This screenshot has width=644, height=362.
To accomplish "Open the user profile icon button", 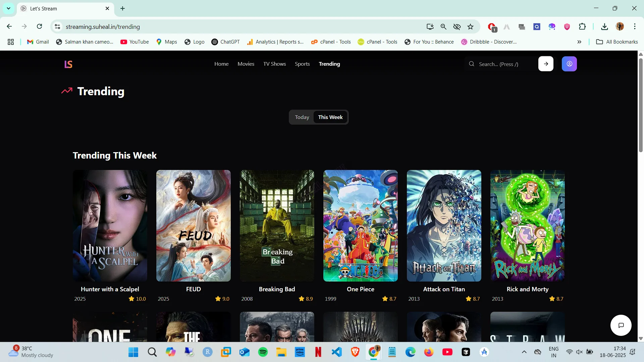I will 569,64.
